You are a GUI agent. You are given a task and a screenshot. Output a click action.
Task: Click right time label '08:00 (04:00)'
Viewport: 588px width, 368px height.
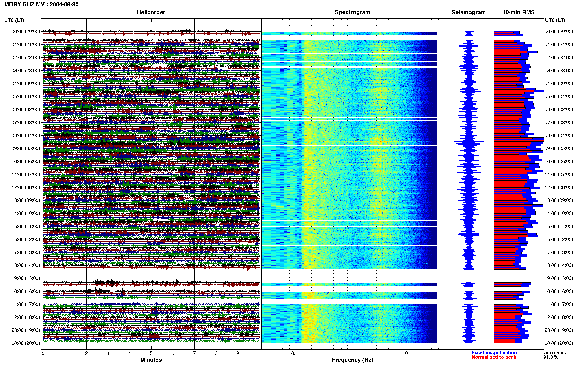(x=559, y=135)
